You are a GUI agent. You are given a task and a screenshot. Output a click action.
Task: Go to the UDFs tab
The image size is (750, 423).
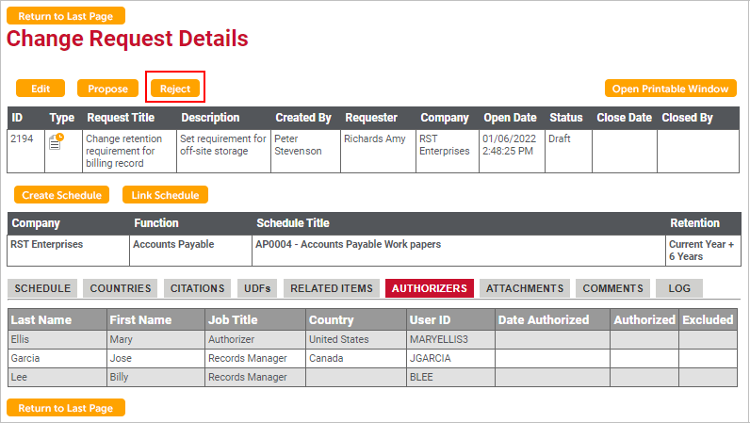(257, 288)
